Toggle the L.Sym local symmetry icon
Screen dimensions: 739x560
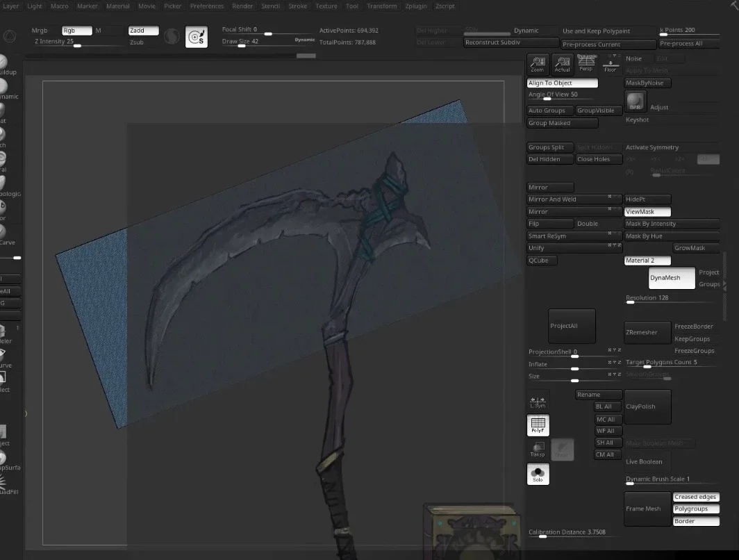coord(538,401)
